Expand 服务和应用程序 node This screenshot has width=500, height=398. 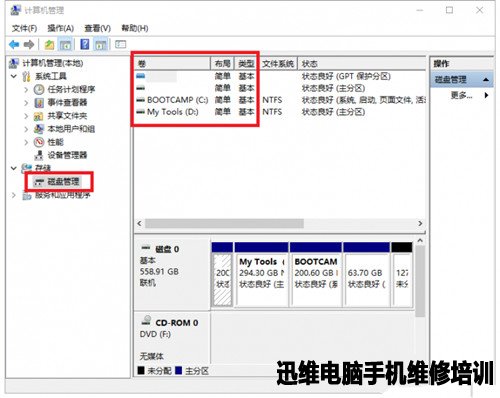(14, 195)
